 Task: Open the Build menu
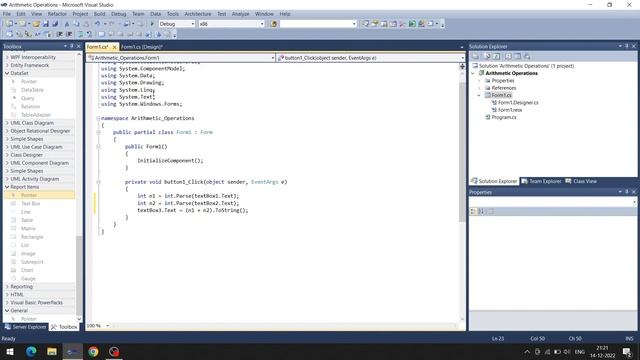99,14
